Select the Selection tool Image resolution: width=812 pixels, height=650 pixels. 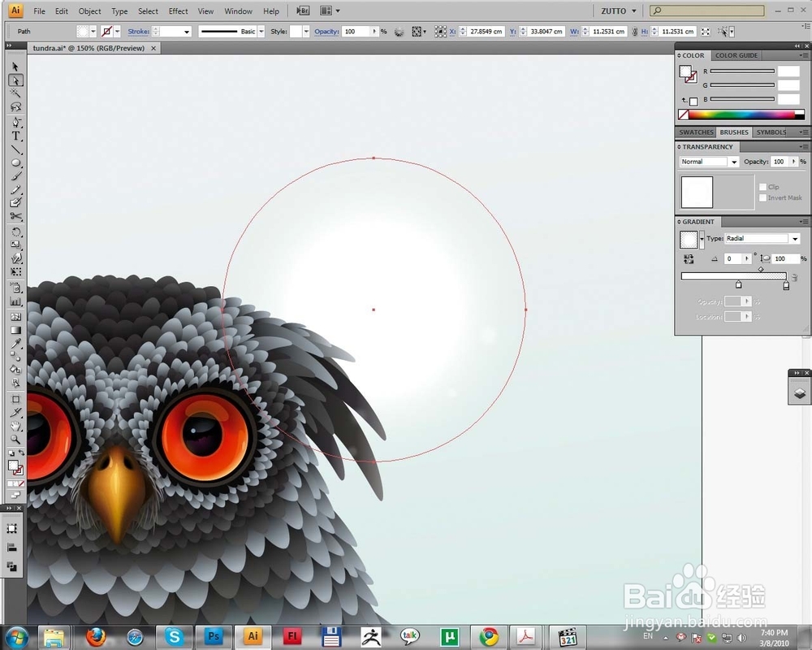(x=15, y=67)
